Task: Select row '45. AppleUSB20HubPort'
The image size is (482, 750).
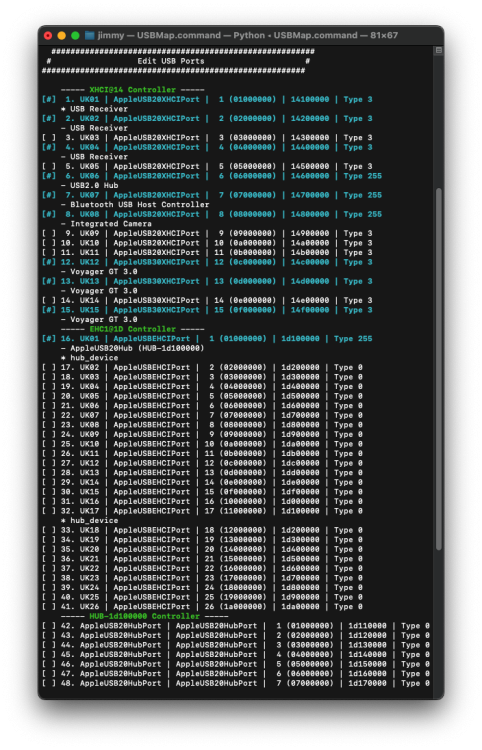Action: point(236,654)
